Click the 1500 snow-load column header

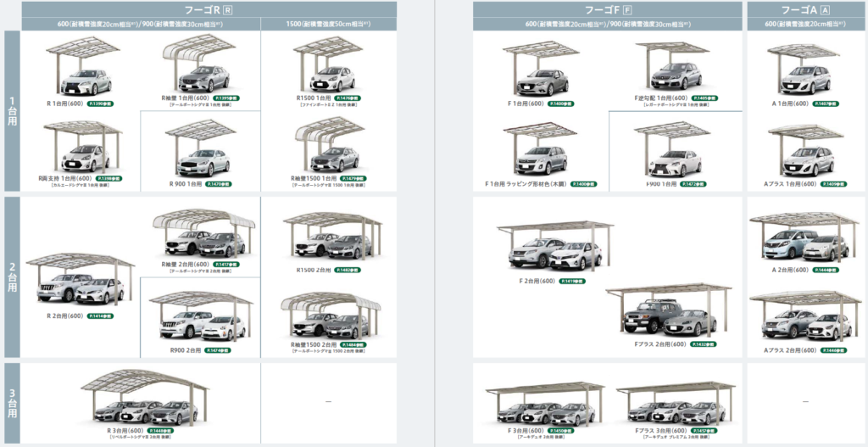[329, 25]
